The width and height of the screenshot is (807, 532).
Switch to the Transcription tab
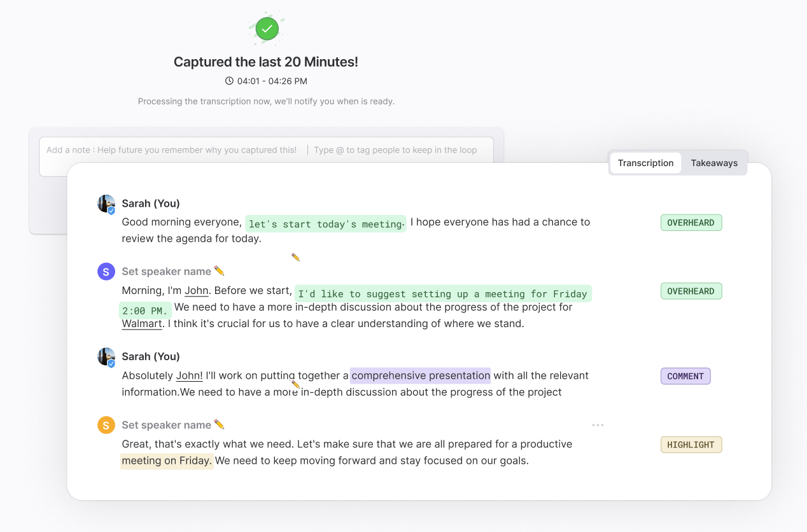click(645, 163)
